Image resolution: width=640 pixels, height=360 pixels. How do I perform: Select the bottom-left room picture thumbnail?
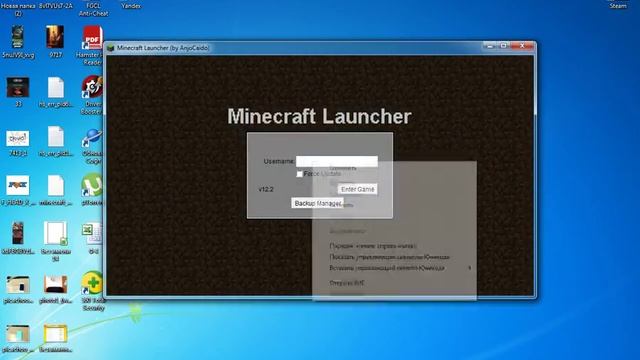18,334
